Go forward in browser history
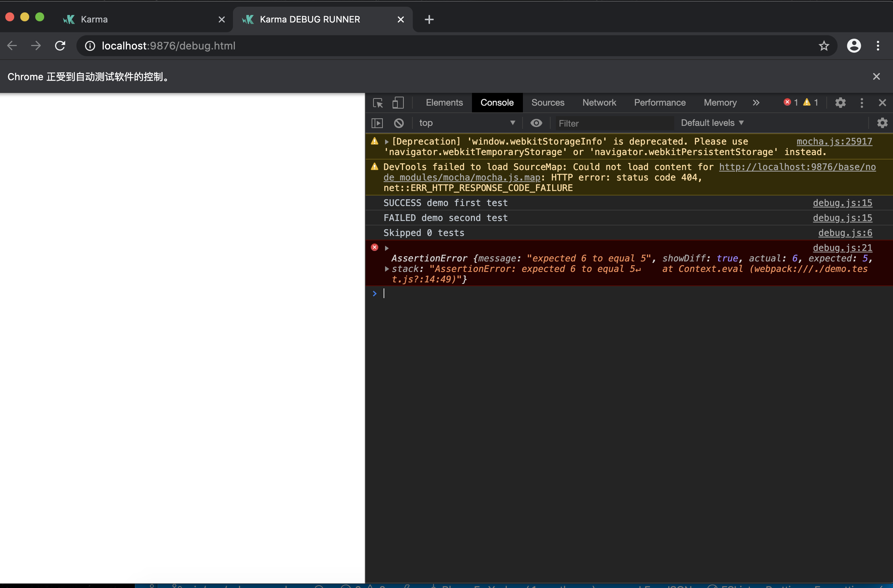 point(36,46)
